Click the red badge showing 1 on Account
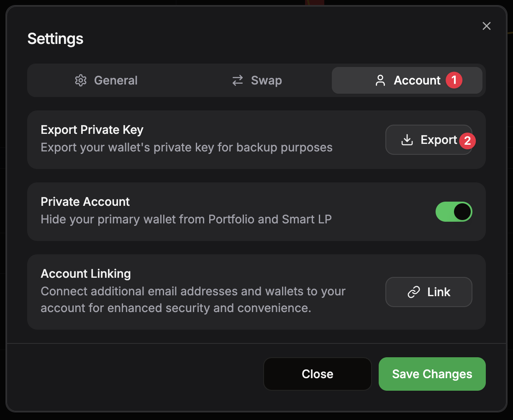Screen dimensions: 513x420 click(x=454, y=80)
